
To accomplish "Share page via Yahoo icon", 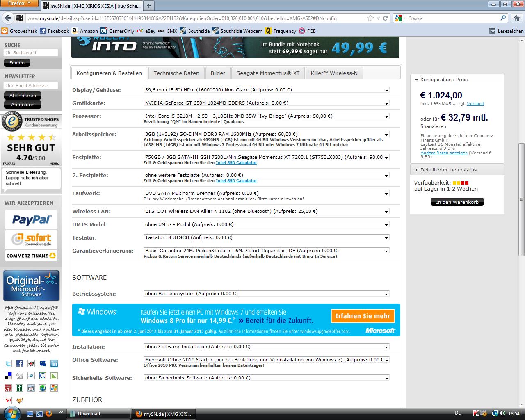I will click(x=8, y=400).
